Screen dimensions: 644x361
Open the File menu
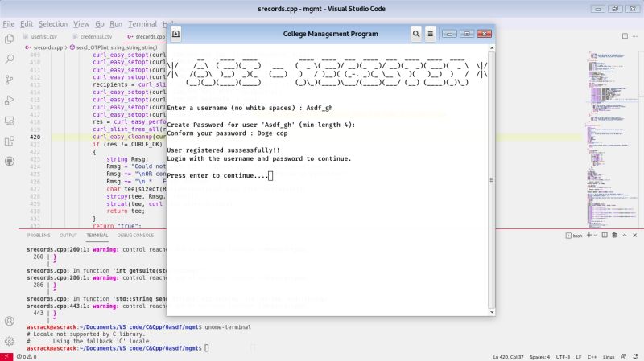(8, 24)
